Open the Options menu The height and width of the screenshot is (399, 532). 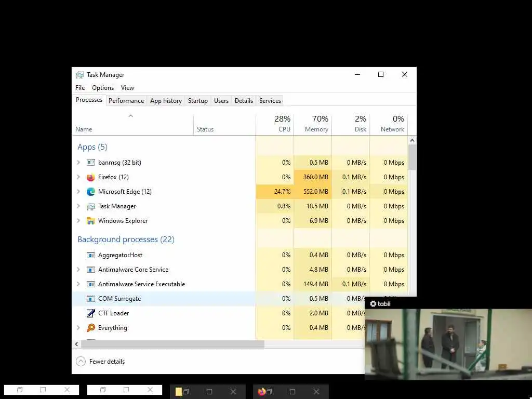tap(103, 88)
